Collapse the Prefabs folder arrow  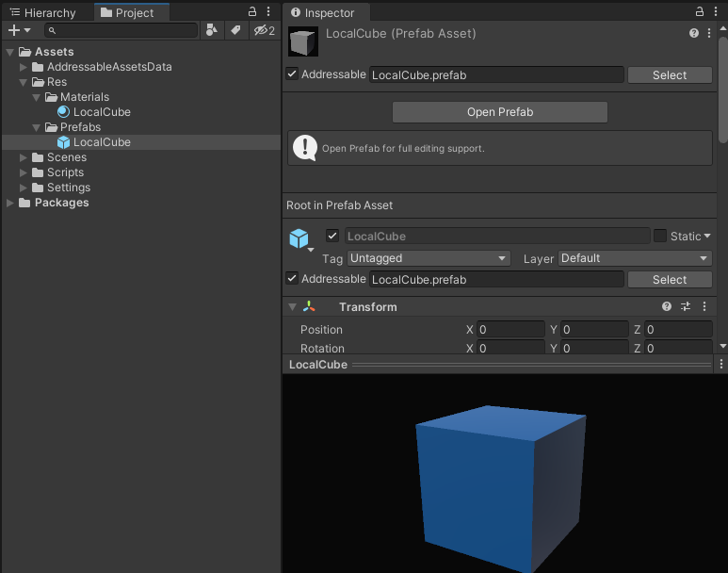pyautogui.click(x=36, y=128)
